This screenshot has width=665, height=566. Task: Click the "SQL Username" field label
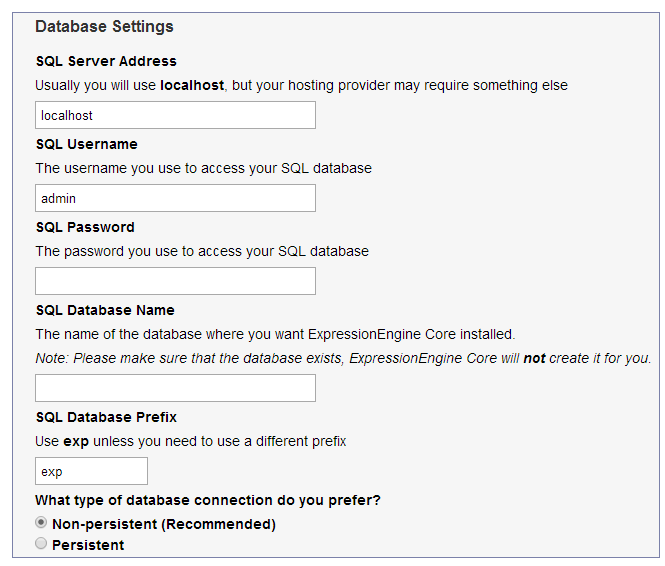coord(86,145)
